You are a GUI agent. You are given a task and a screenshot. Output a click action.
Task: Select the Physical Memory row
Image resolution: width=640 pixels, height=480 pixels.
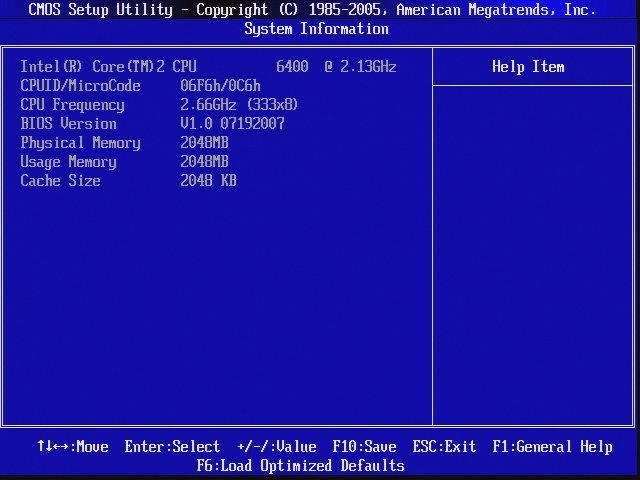[x=81, y=143]
